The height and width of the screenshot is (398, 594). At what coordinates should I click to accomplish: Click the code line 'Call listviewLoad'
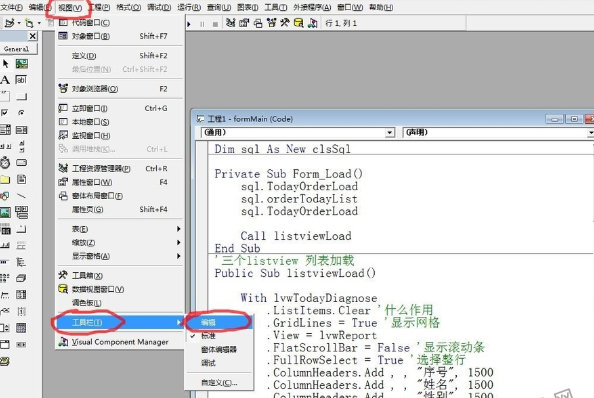[296, 236]
